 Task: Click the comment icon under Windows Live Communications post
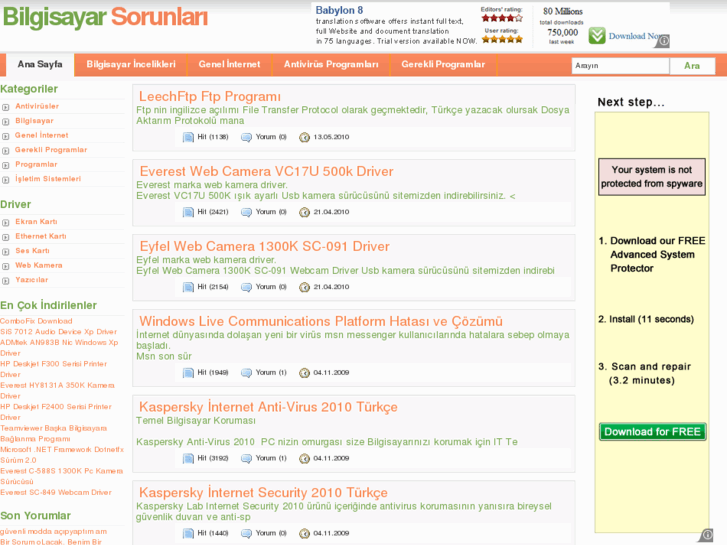(247, 372)
